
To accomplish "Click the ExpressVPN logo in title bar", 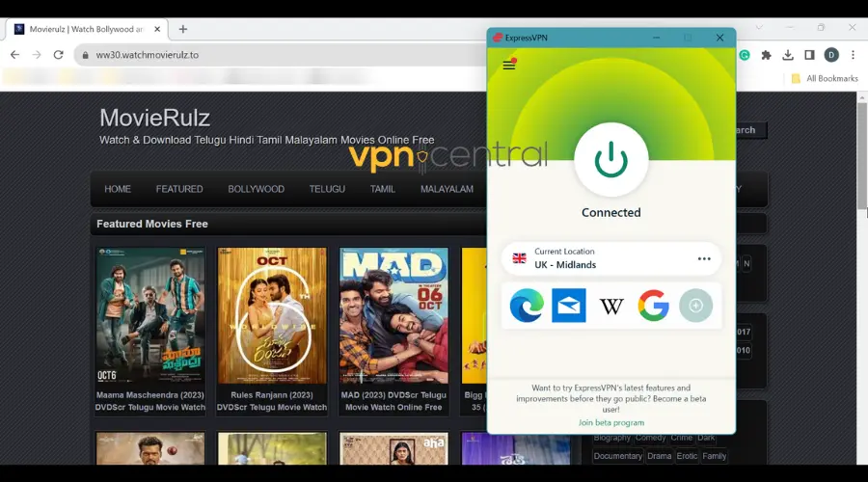I will pyautogui.click(x=497, y=38).
